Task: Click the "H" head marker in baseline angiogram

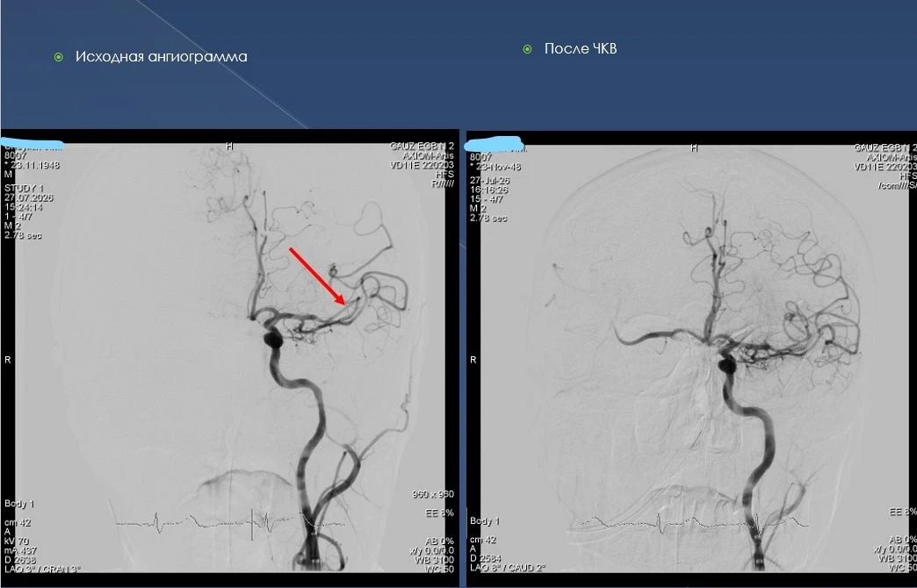Action: tap(229, 147)
